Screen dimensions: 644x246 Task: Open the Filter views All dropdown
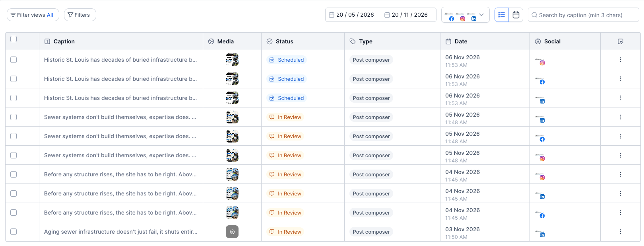point(33,15)
